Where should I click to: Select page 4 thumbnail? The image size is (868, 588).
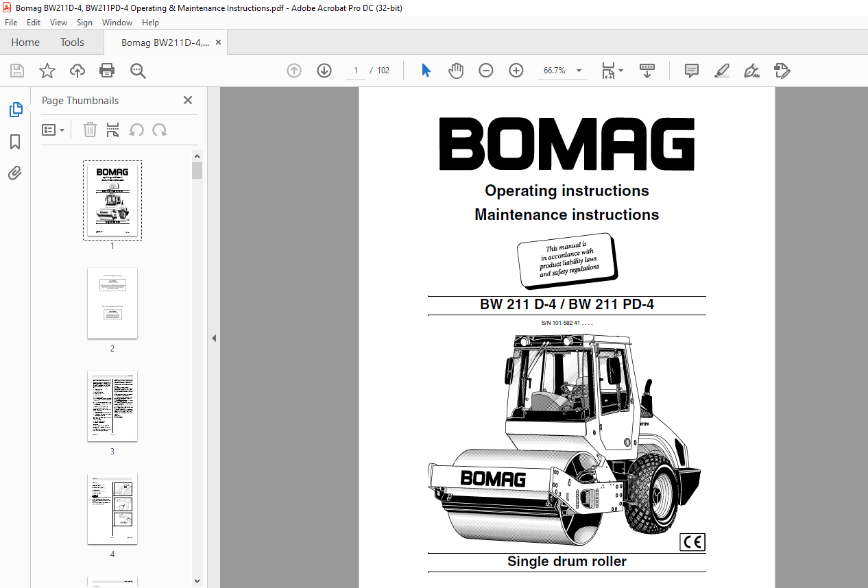point(112,509)
